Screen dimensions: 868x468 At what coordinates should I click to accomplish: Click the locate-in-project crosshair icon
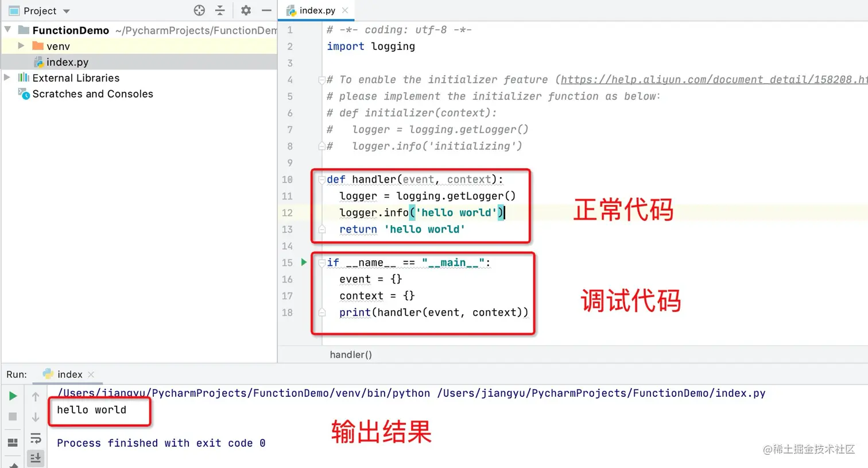[199, 10]
